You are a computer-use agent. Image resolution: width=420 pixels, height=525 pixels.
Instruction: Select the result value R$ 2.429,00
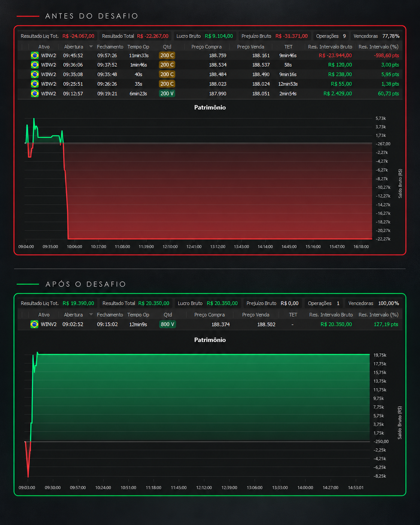(x=338, y=94)
